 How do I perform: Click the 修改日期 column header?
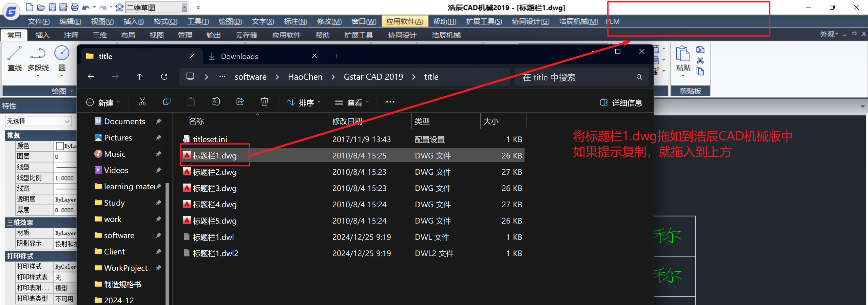click(347, 121)
